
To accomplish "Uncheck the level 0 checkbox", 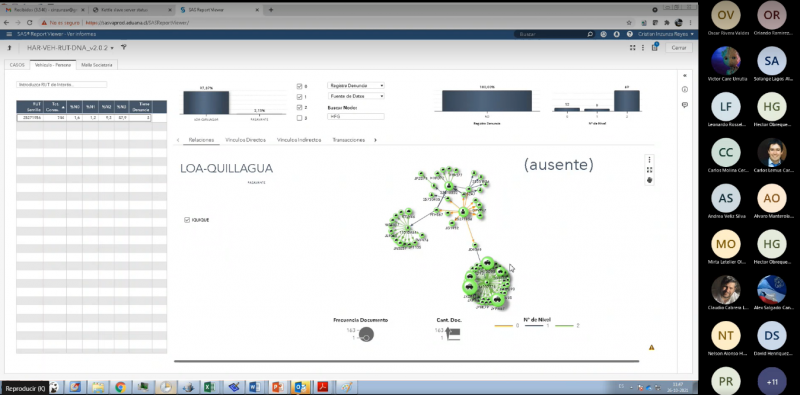I will point(299,86).
